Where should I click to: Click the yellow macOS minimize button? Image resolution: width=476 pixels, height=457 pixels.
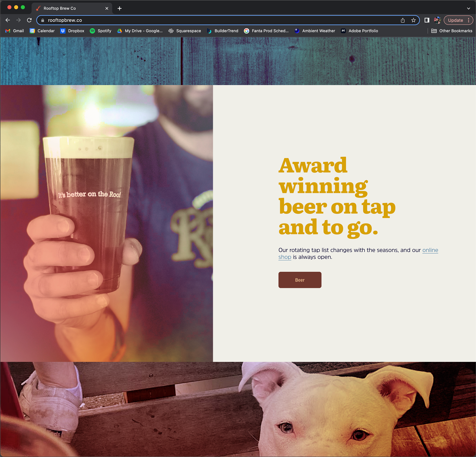16,7
